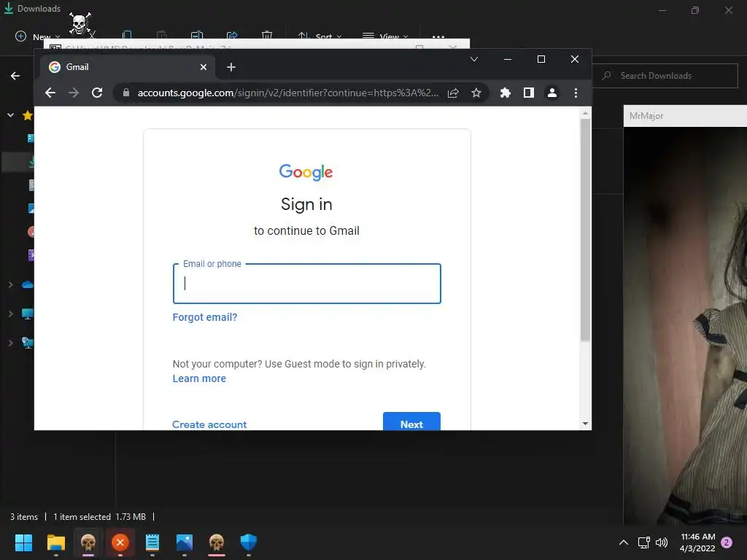
Task: Click the MrMajor window title bar
Action: tap(685, 116)
